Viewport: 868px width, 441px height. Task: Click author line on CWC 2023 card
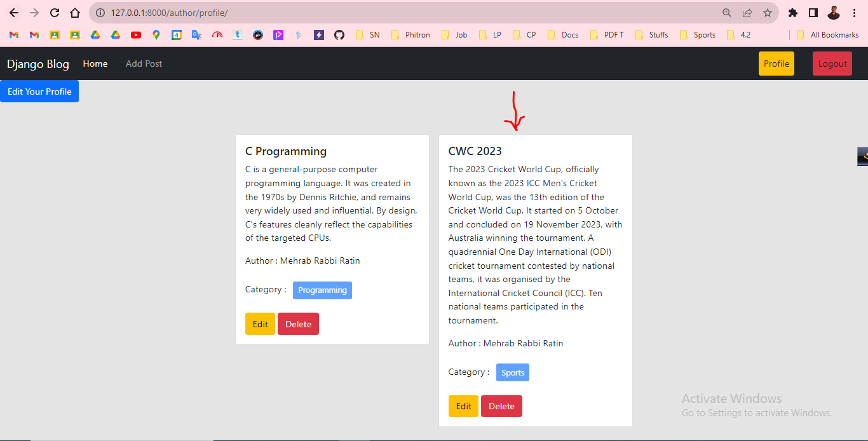coord(506,343)
